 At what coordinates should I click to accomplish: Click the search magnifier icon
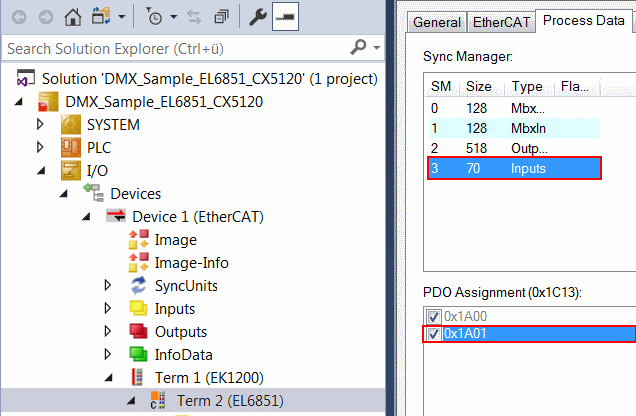point(358,47)
